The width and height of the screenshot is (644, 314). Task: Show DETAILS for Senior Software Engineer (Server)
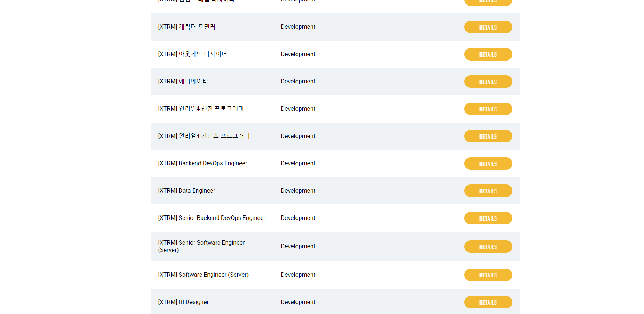(488, 246)
